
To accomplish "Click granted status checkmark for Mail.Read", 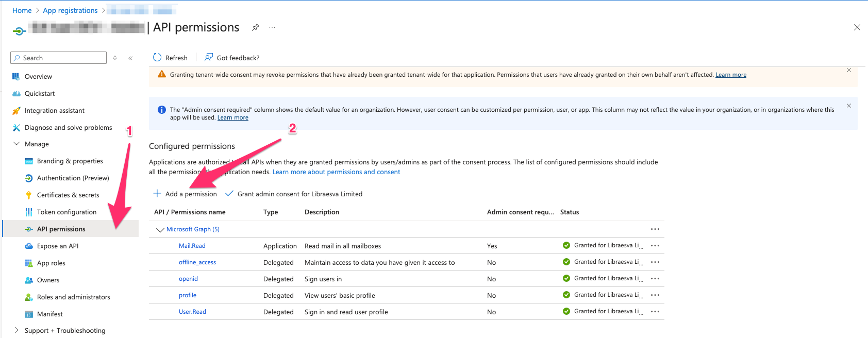I will pyautogui.click(x=566, y=245).
